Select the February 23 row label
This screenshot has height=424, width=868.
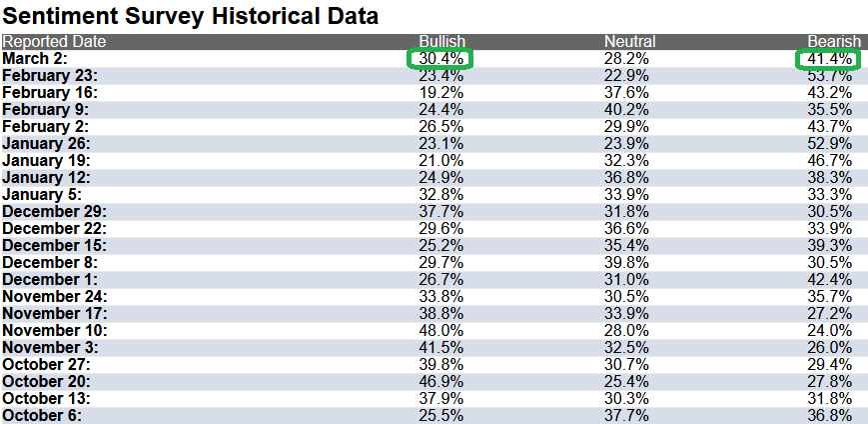pyautogui.click(x=50, y=76)
